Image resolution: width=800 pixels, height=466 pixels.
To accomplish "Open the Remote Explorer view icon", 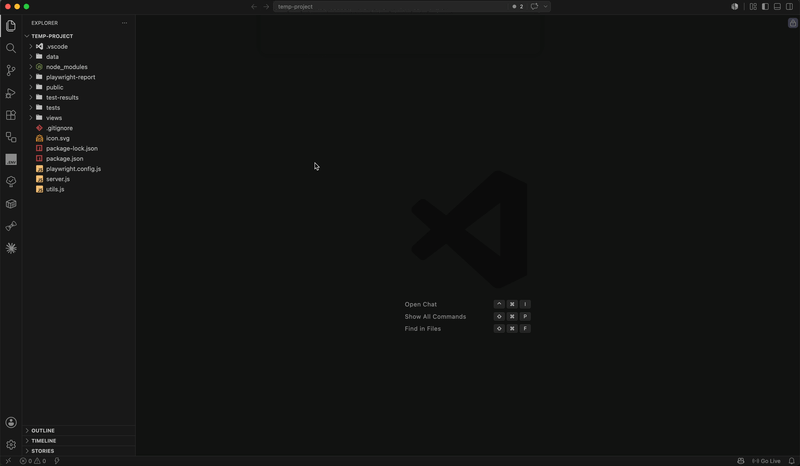I will [x=11, y=137].
